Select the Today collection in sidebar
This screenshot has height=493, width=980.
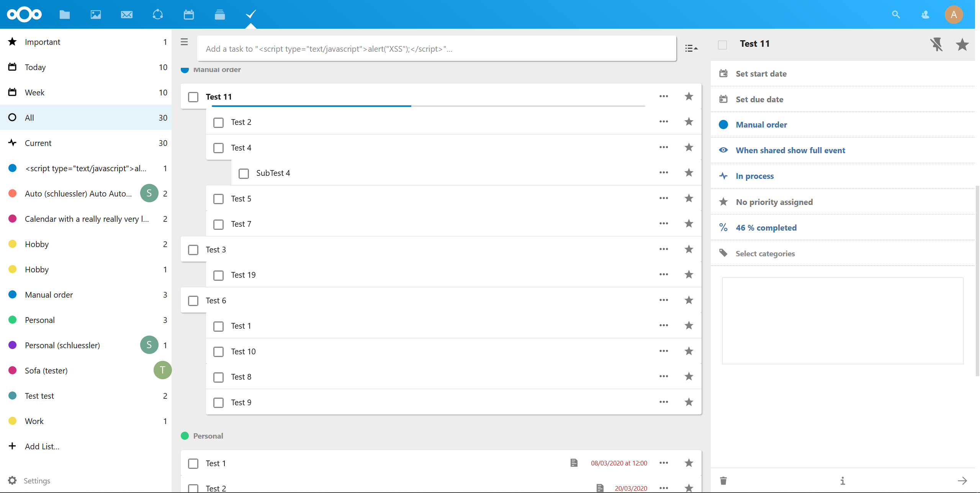[35, 67]
